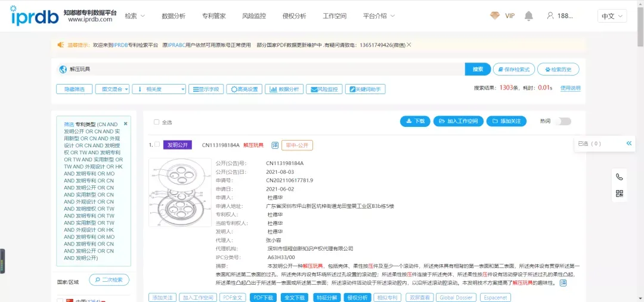Open the 中文 language dropdown
Viewport: 644px width, 302px height.
click(612, 16)
